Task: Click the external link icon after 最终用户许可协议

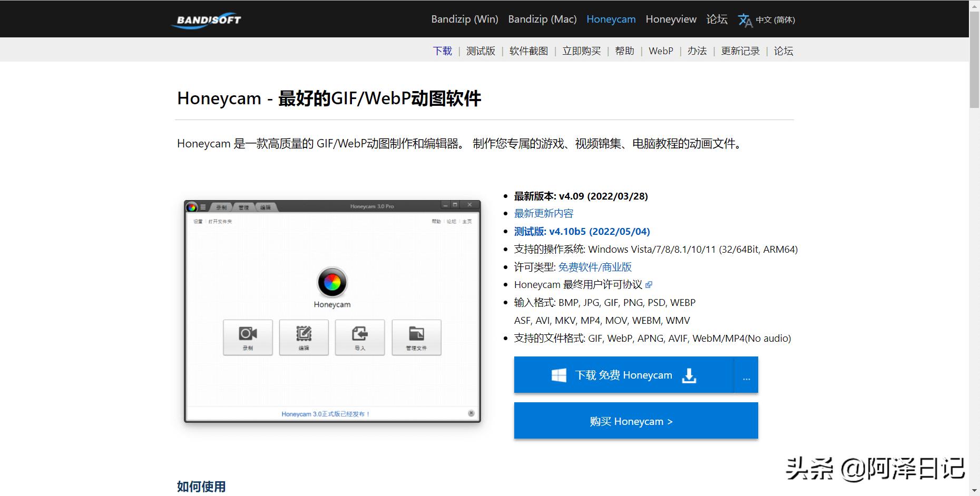Action: point(650,284)
